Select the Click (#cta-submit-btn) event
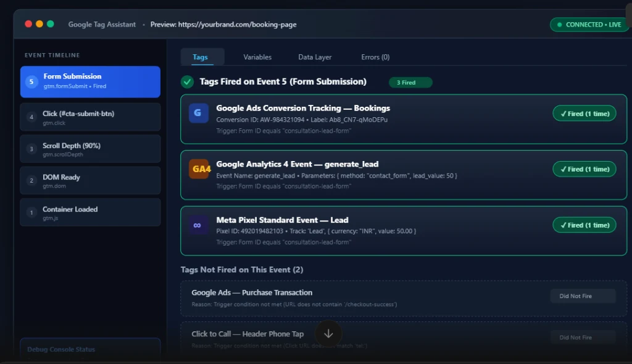 pos(90,117)
